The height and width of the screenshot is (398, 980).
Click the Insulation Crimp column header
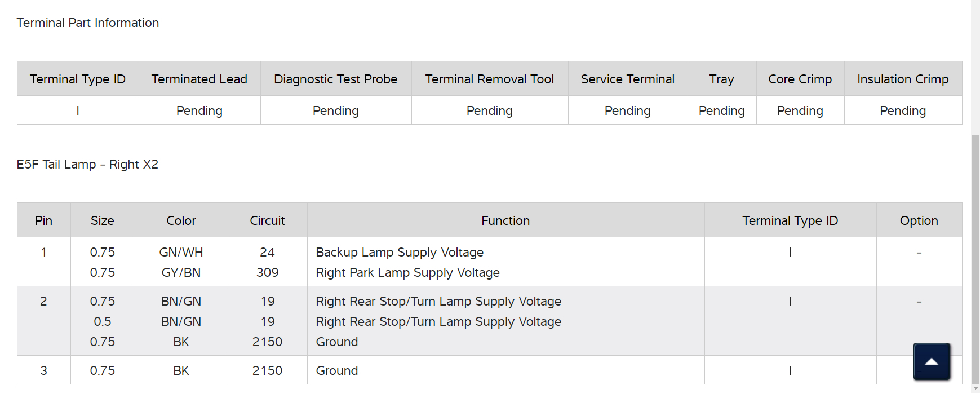pyautogui.click(x=902, y=79)
